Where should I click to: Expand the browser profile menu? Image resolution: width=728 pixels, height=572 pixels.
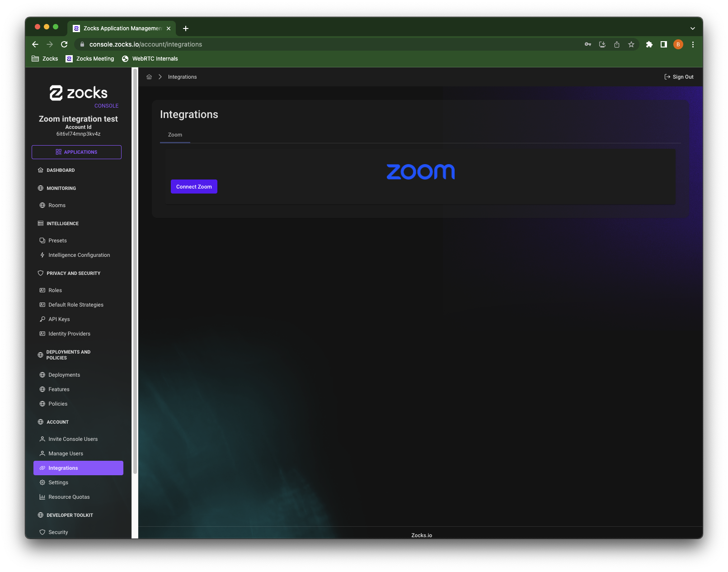tap(678, 44)
